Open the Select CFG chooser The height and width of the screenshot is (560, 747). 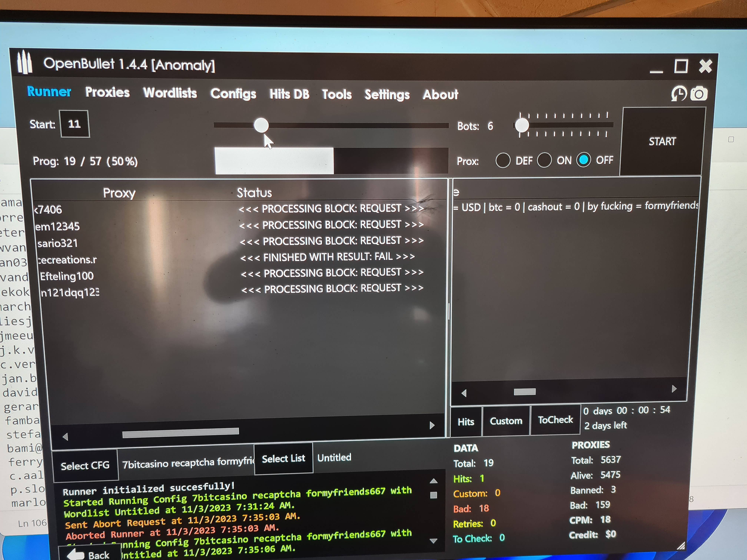pyautogui.click(x=85, y=466)
